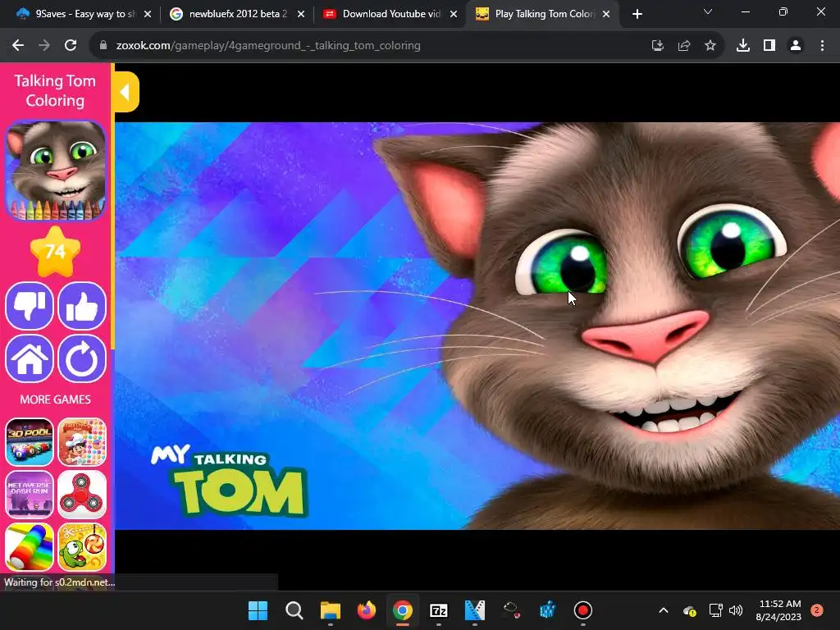Click the cloud sync tray icon
Screen dimensions: 840x630
pyautogui.click(x=689, y=610)
